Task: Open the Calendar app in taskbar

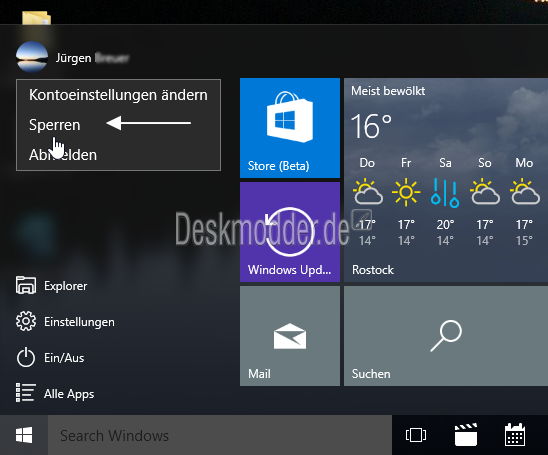Action: [x=515, y=434]
